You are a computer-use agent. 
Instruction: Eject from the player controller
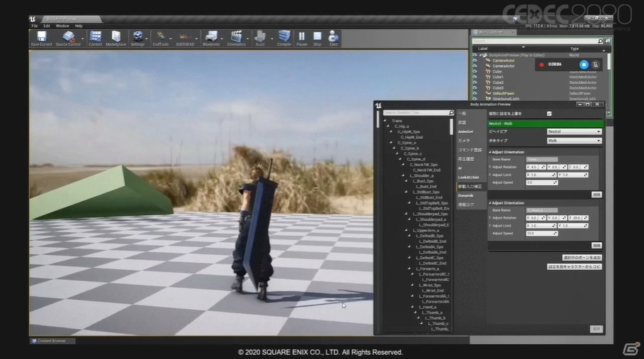click(x=333, y=38)
